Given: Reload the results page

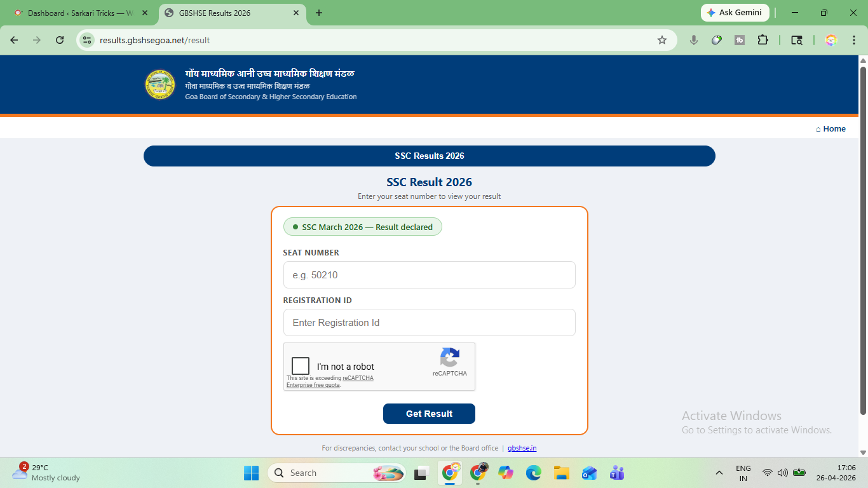Looking at the screenshot, I should (x=59, y=39).
